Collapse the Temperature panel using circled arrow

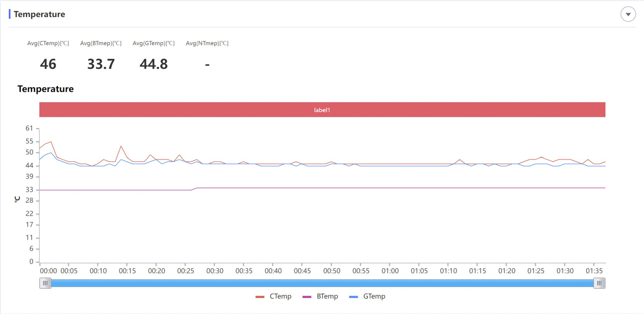(628, 14)
